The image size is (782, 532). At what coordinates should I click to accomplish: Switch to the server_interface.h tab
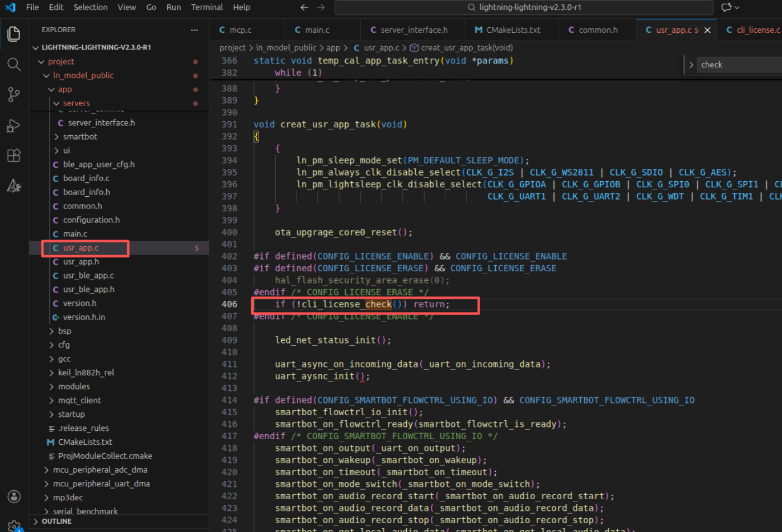pos(414,30)
